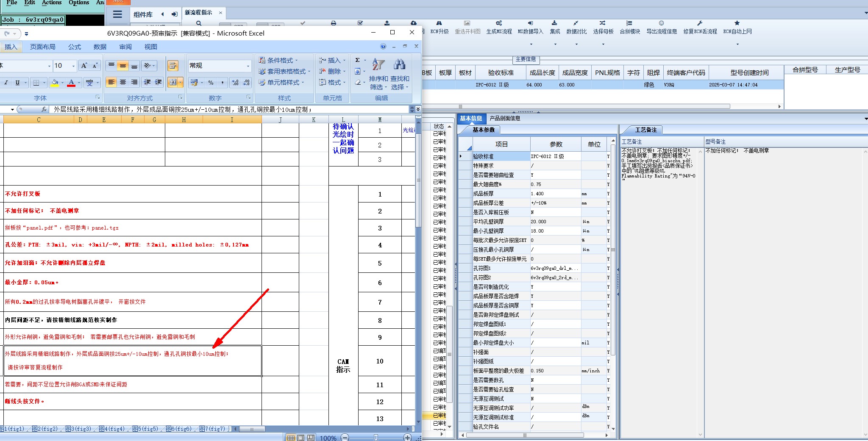Click the 生成MI流程 gears icon
This screenshot has height=441, width=868.
click(499, 28)
